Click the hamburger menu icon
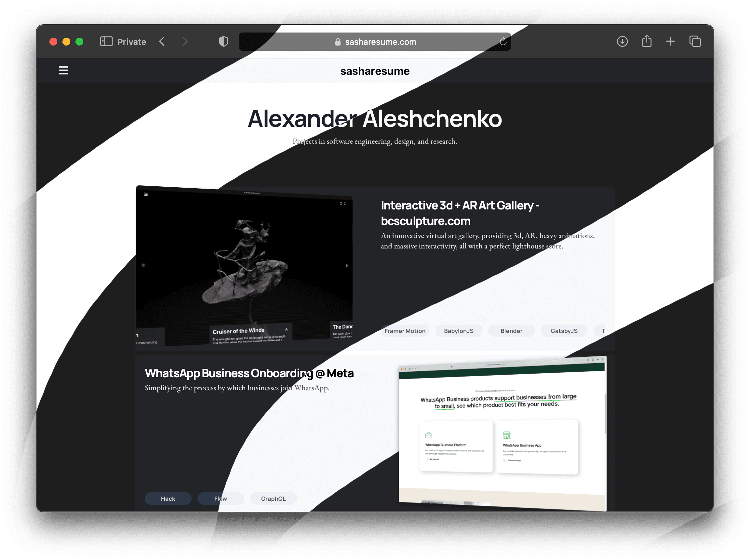Screen dimensions: 750x560 (x=63, y=70)
